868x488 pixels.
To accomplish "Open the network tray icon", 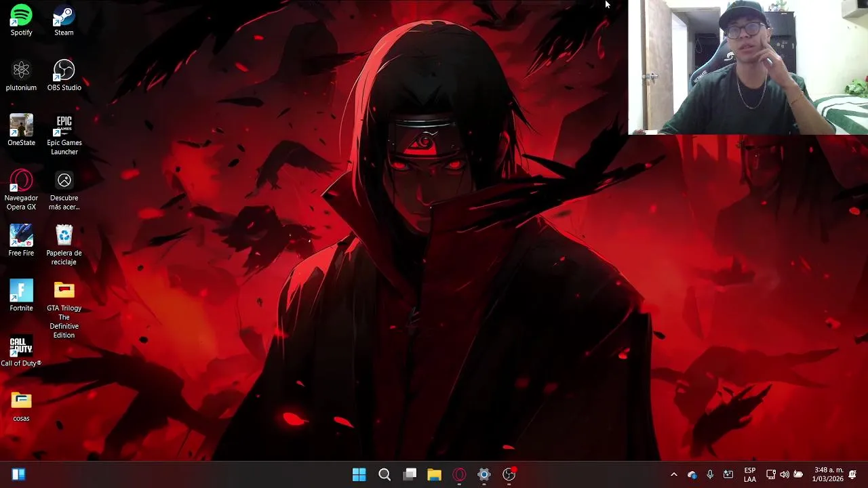I will (x=771, y=474).
